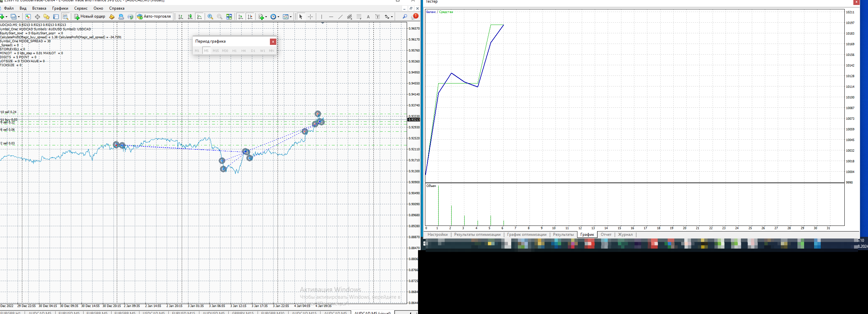Select the H1 period button
The height and width of the screenshot is (314, 868).
(235, 51)
